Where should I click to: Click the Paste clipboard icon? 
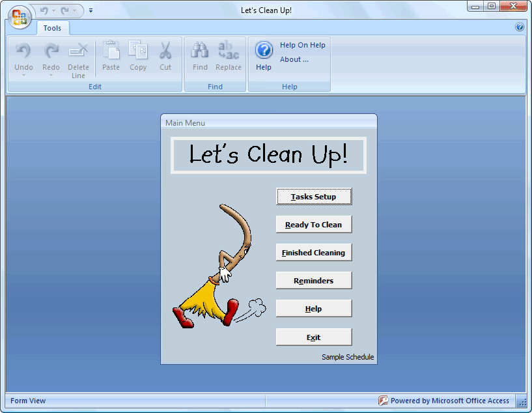pos(111,50)
